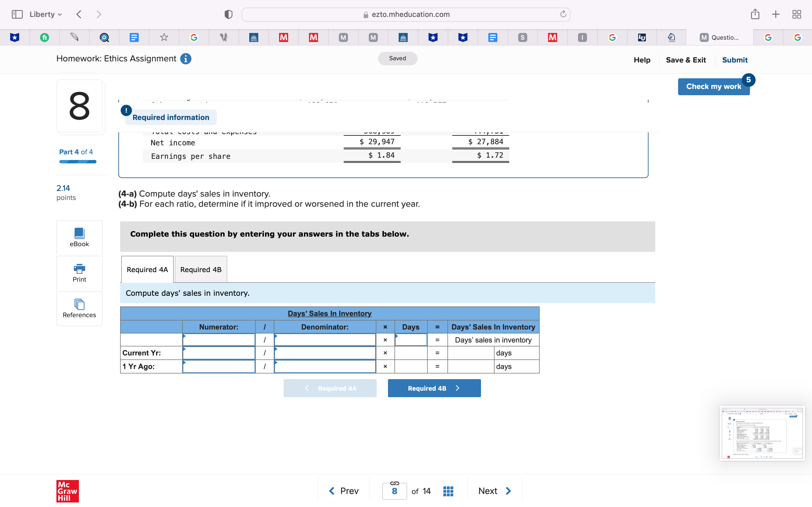
Task: Open the first-row Days dropdown cell
Action: point(411,340)
